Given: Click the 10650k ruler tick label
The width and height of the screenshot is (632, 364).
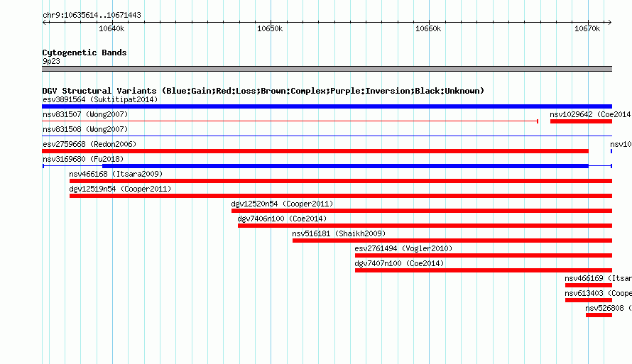Looking at the screenshot, I should [x=270, y=28].
